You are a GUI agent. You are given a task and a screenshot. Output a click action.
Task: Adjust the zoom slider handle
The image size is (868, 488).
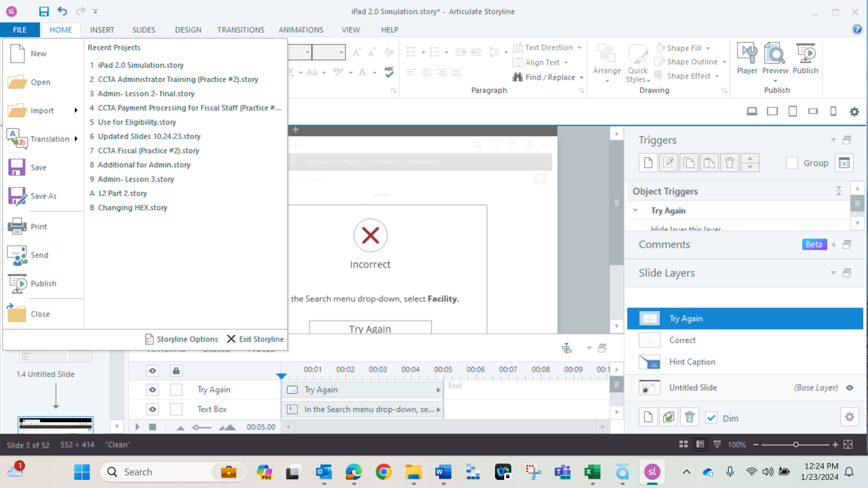tap(795, 445)
